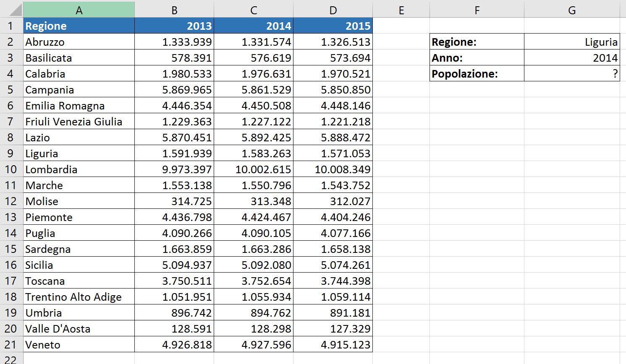Select the '?' result cell
Screen dimensions: 626x364
[x=572, y=74]
